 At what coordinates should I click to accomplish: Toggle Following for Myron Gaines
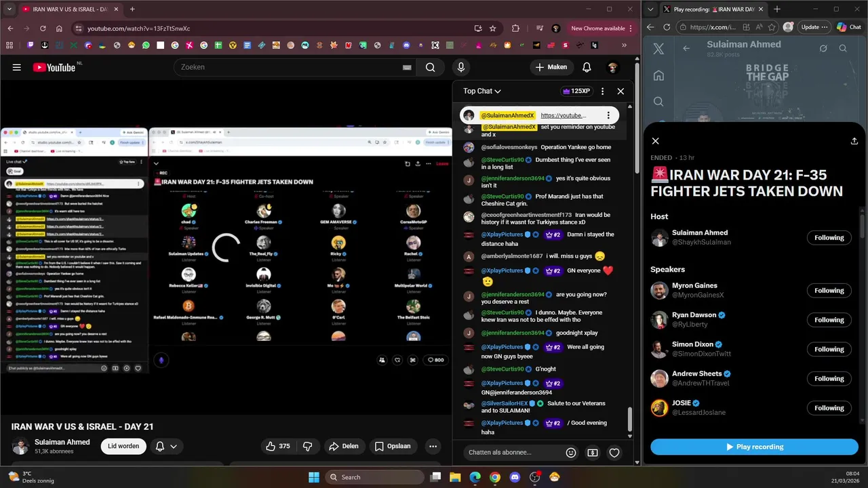tap(829, 291)
